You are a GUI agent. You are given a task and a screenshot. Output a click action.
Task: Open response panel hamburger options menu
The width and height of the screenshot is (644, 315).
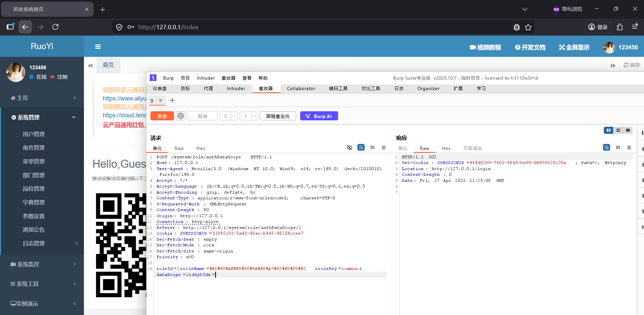(629, 147)
